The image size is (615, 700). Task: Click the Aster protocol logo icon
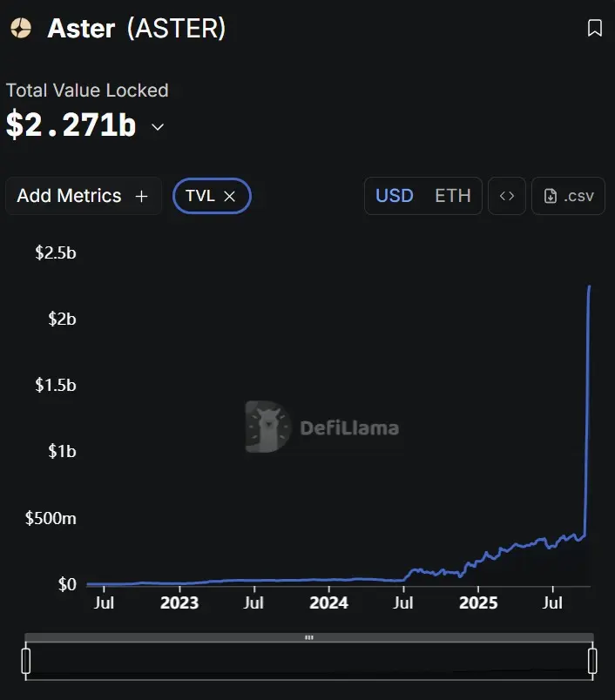[x=20, y=29]
